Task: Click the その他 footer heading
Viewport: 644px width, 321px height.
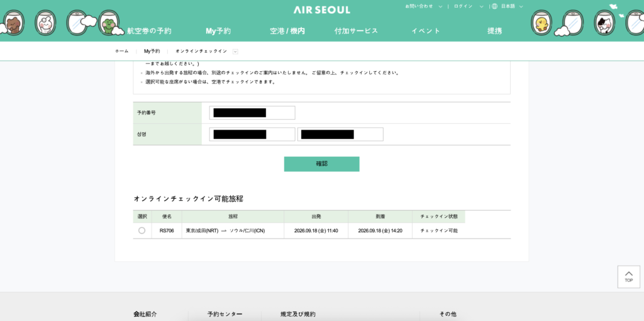Action: (448, 314)
